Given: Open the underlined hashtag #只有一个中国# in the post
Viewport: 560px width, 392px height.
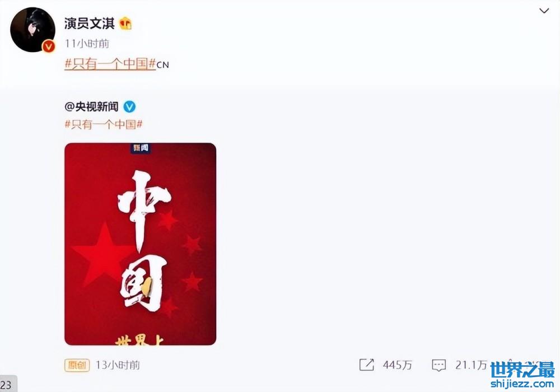Looking at the screenshot, I should (110, 64).
